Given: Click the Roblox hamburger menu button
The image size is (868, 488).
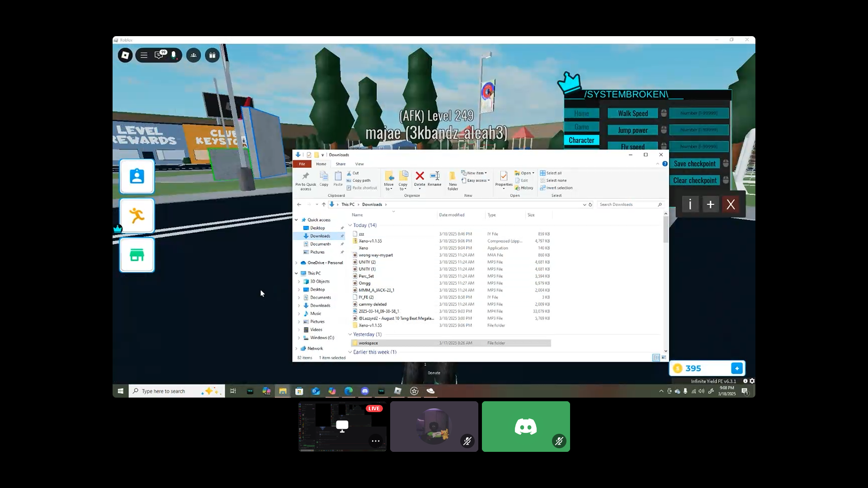Looking at the screenshot, I should coord(144,55).
